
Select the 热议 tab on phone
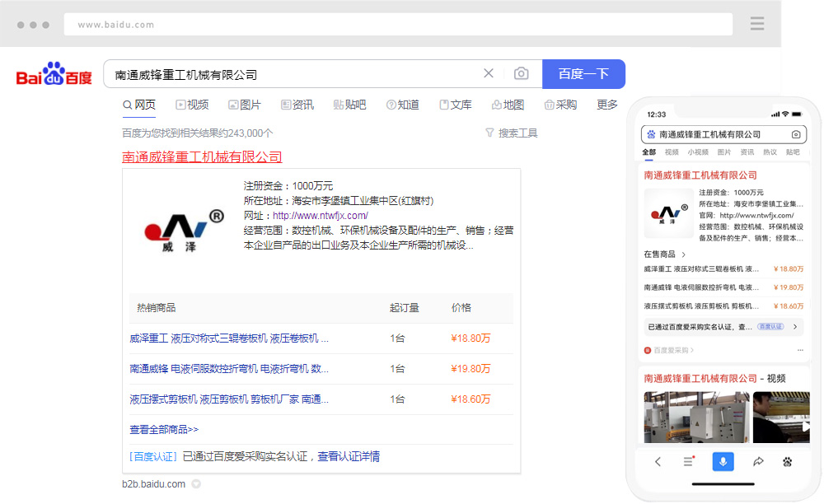click(x=770, y=152)
